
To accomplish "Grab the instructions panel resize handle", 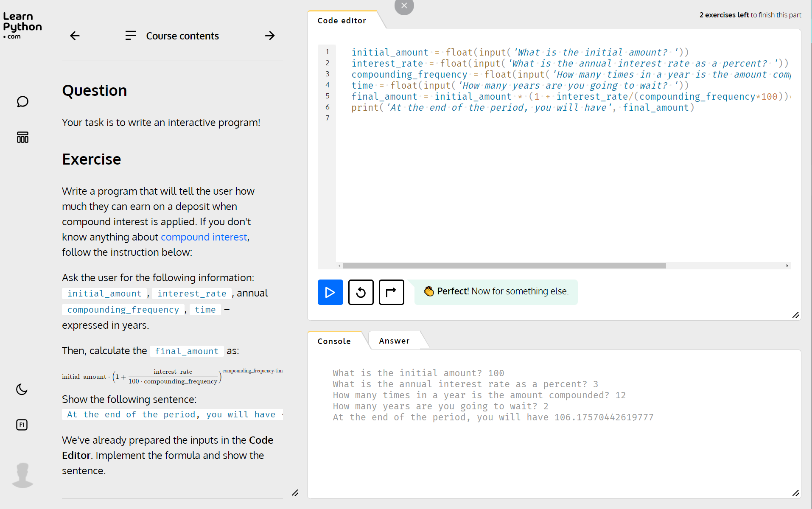I will 295,493.
